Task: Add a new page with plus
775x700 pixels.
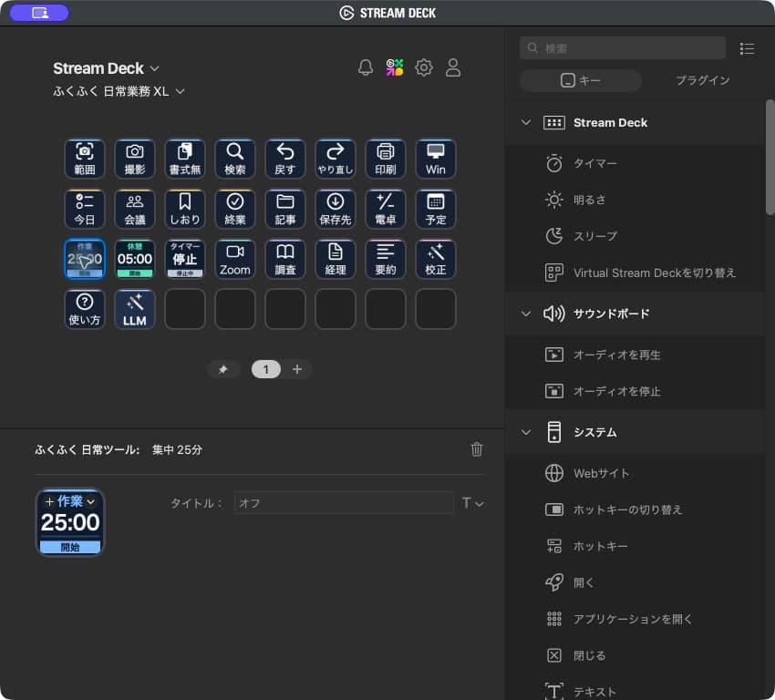Action: pos(297,369)
